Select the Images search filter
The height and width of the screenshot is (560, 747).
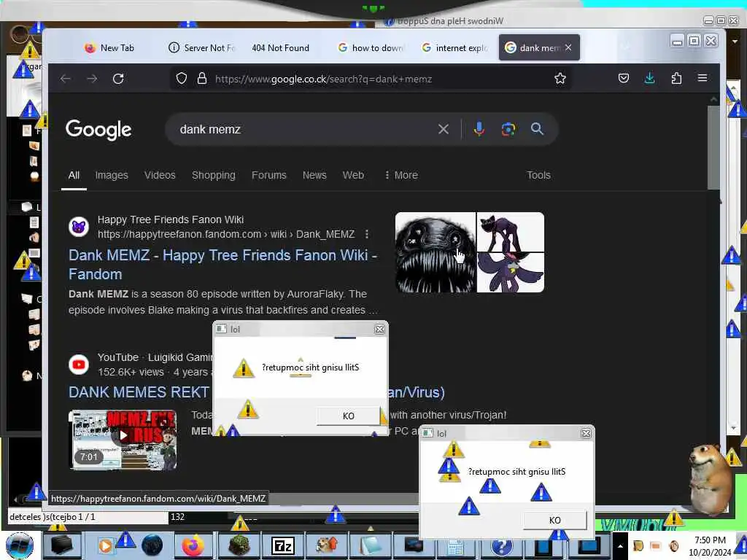112,175
